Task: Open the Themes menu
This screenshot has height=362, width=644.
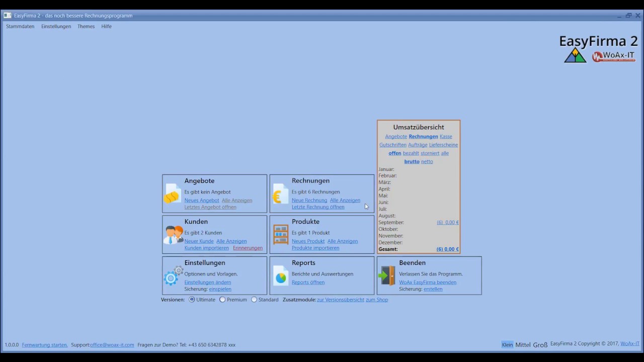Action: pyautogui.click(x=86, y=26)
